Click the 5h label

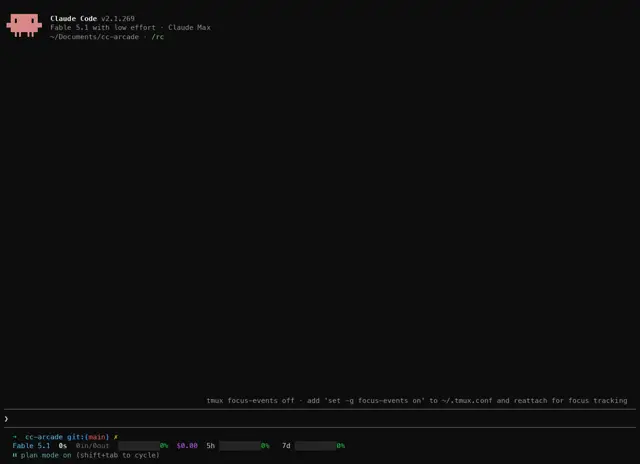[210, 446]
